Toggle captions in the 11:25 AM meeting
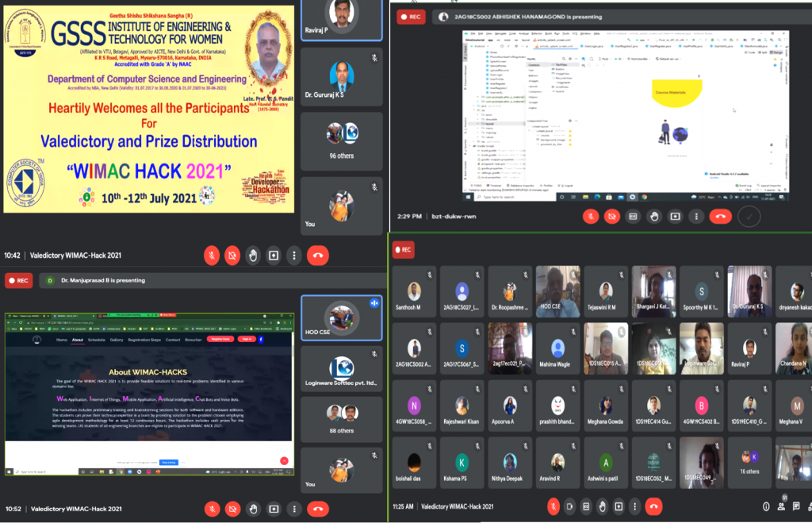Screen dimensions: 812x523 pos(586,506)
